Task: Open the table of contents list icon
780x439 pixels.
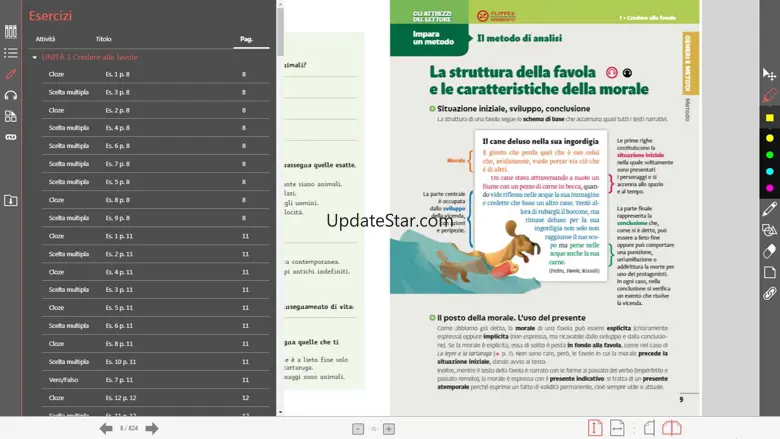Action: coord(10,53)
